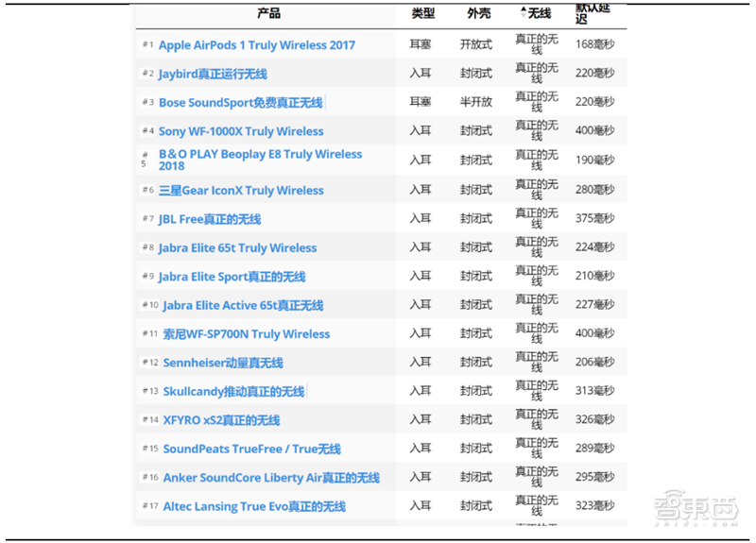This screenshot has width=756, height=543.
Task: Open the XFYRO xS2真正的无线 link
Action: point(221,420)
